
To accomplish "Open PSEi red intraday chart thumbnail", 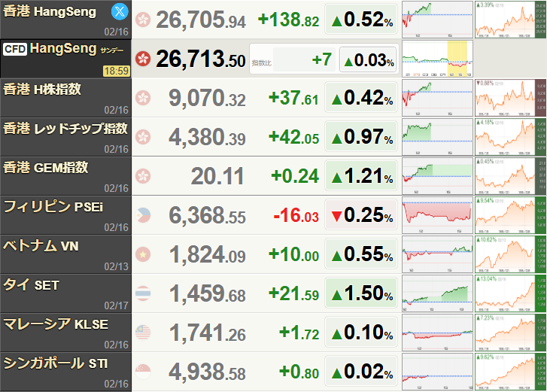I will pyautogui.click(x=437, y=215).
